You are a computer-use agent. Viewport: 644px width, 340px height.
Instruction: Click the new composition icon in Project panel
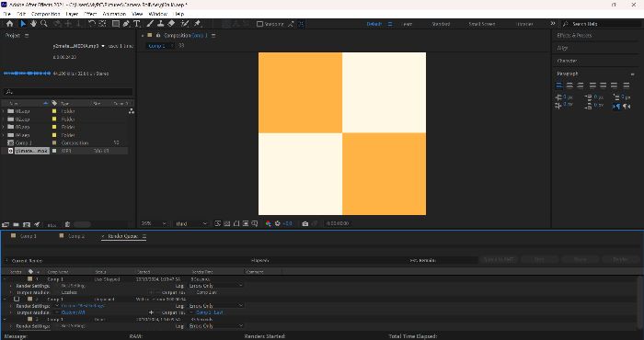pyautogui.click(x=27, y=225)
